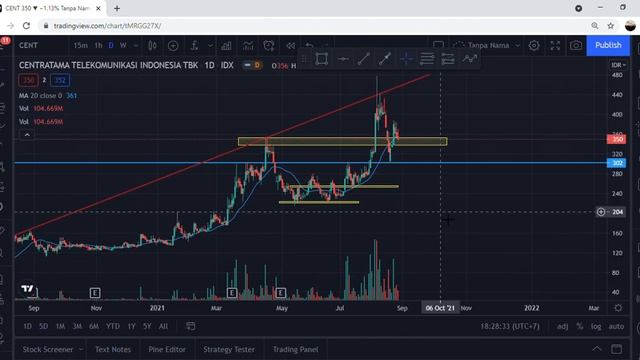Click the Publish button
Viewport: 640px width, 360px height.
(608, 45)
